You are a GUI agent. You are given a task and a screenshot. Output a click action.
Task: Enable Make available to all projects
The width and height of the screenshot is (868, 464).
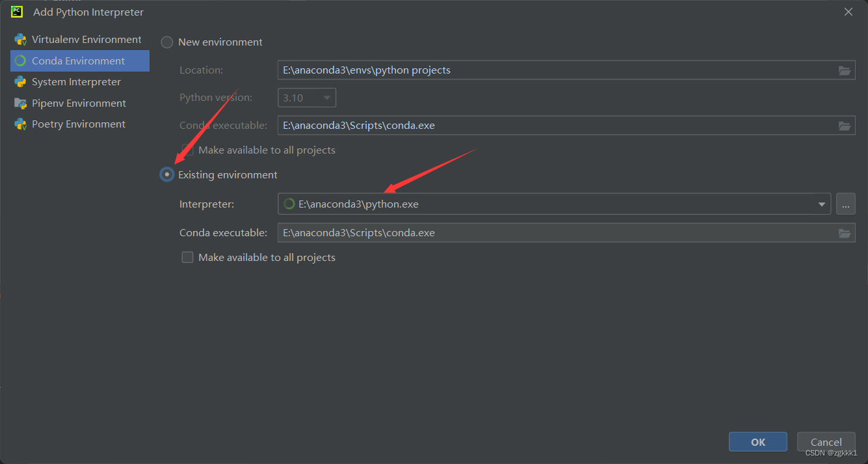pos(187,256)
